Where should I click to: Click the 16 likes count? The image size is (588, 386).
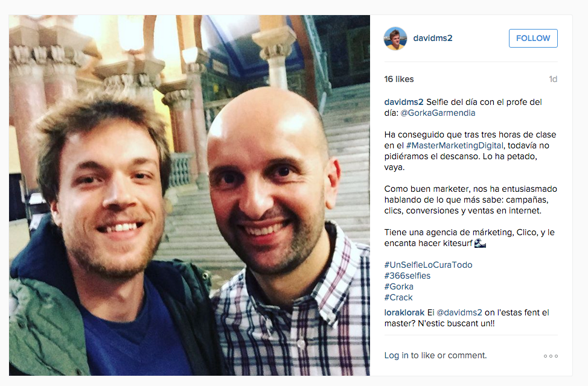pyautogui.click(x=399, y=79)
